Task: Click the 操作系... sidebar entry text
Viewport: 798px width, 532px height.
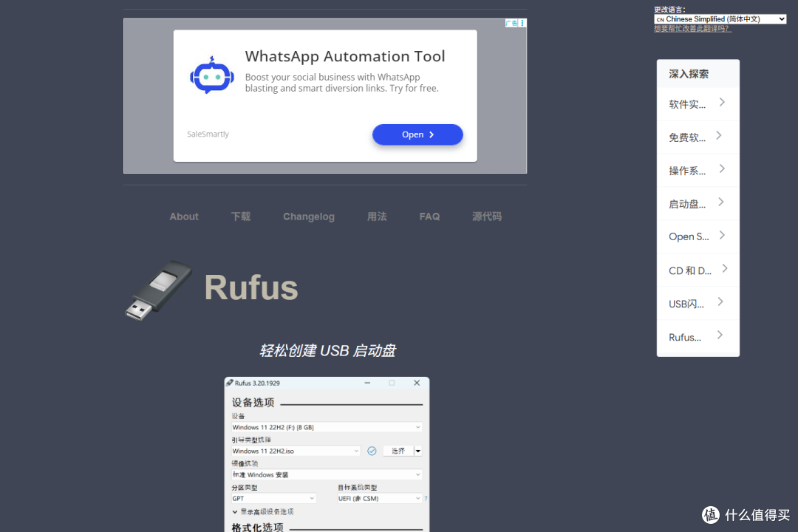Action: (687, 171)
